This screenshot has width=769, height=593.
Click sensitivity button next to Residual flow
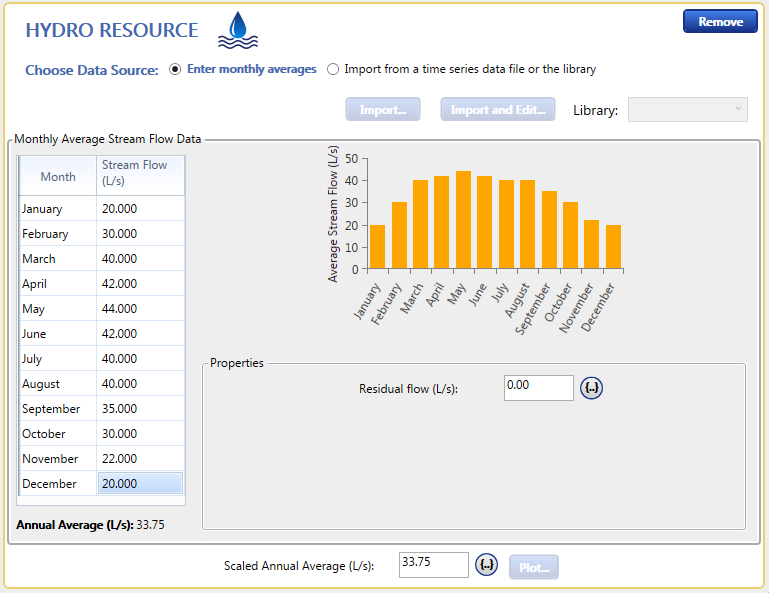point(592,388)
